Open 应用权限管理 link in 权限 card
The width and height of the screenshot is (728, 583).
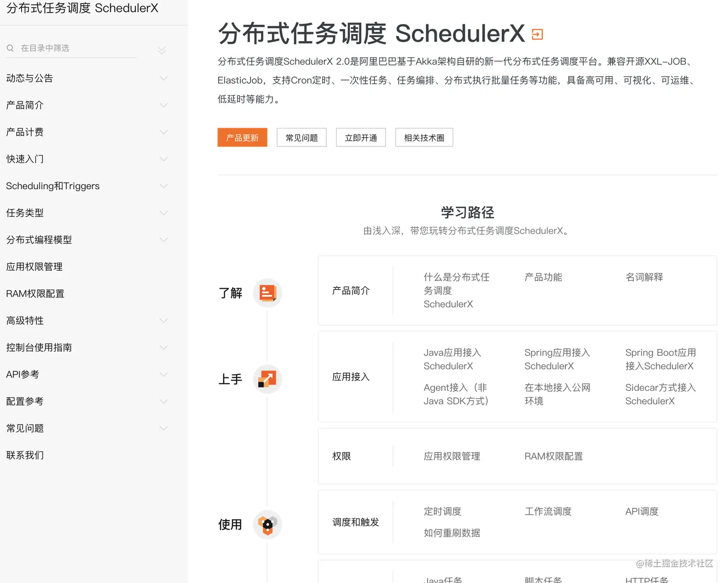pos(452,456)
